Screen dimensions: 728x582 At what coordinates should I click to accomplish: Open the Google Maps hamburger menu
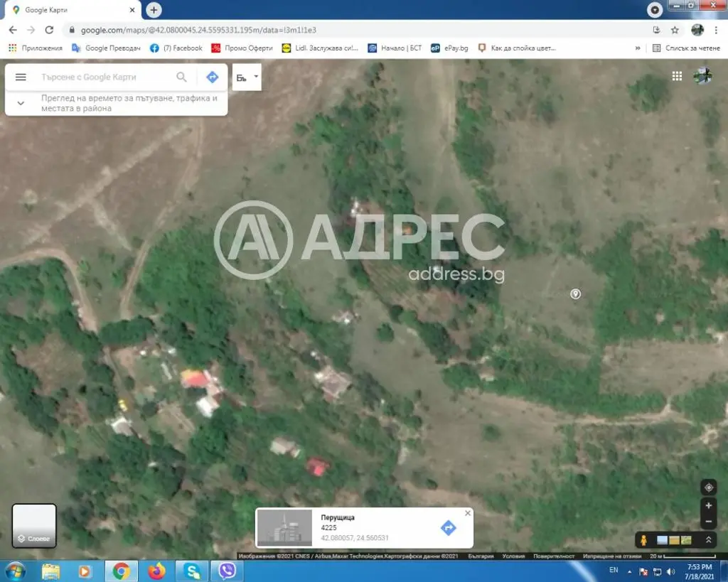(x=21, y=77)
